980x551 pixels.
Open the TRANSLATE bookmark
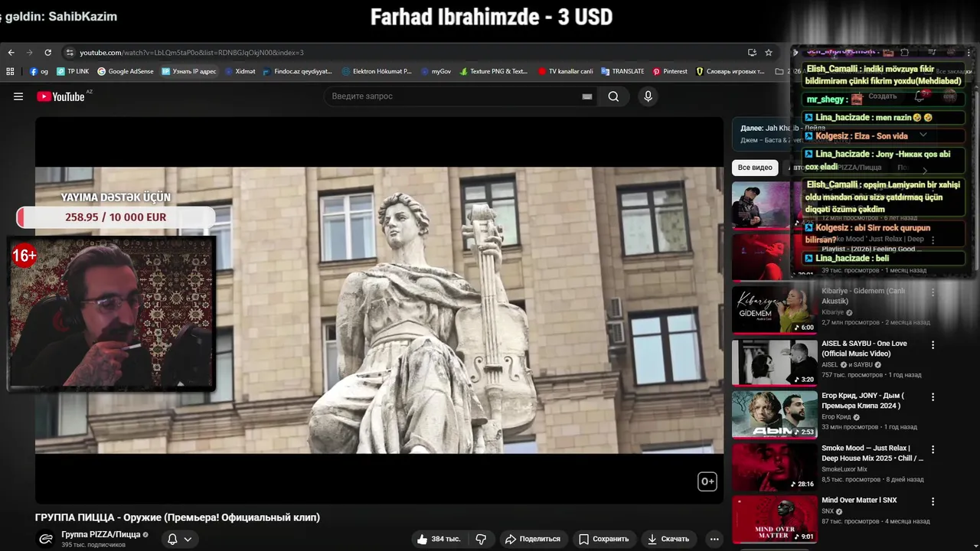click(x=623, y=71)
